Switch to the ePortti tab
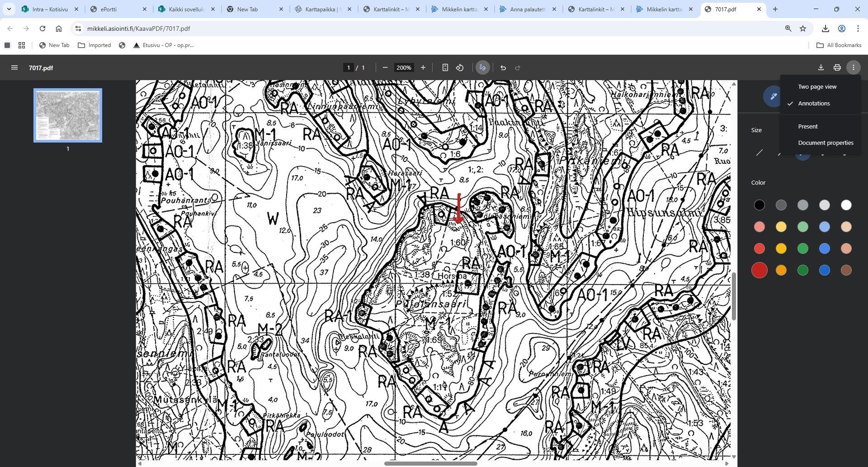The image size is (868, 467). tap(118, 9)
